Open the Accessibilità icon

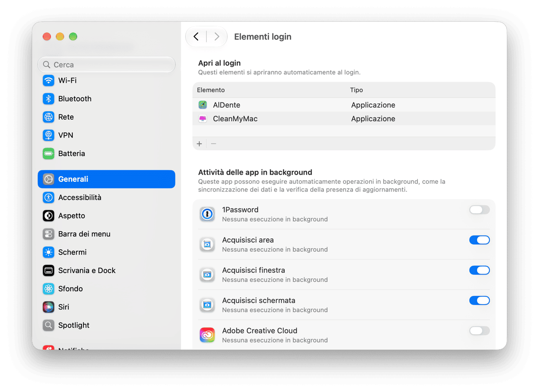tap(48, 197)
